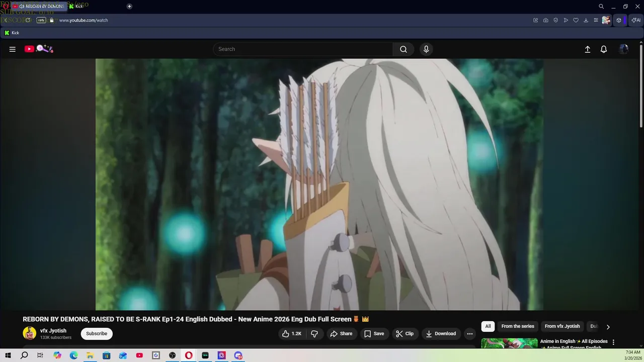Open the YouTube account avatar menu
This screenshot has width=644, height=362.
tap(624, 49)
